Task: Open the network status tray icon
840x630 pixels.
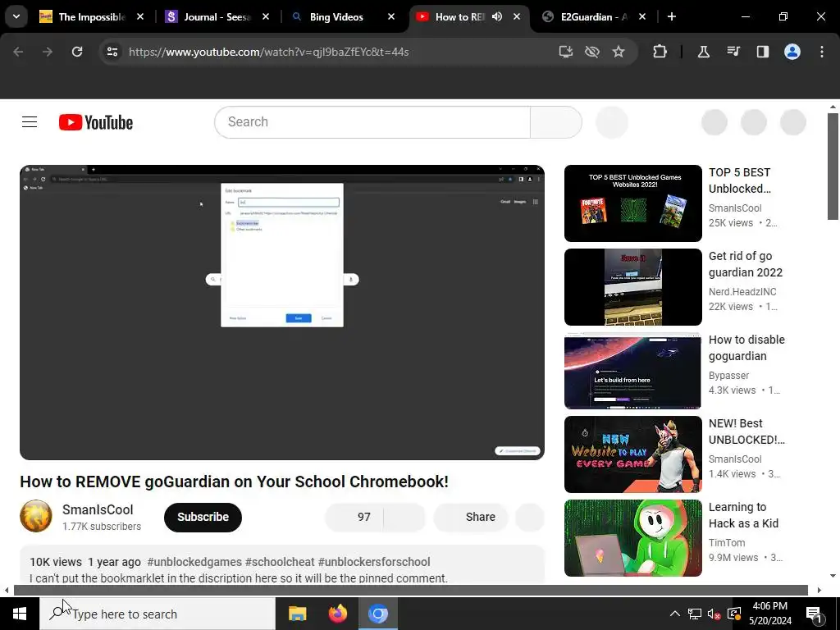Action: click(x=694, y=614)
